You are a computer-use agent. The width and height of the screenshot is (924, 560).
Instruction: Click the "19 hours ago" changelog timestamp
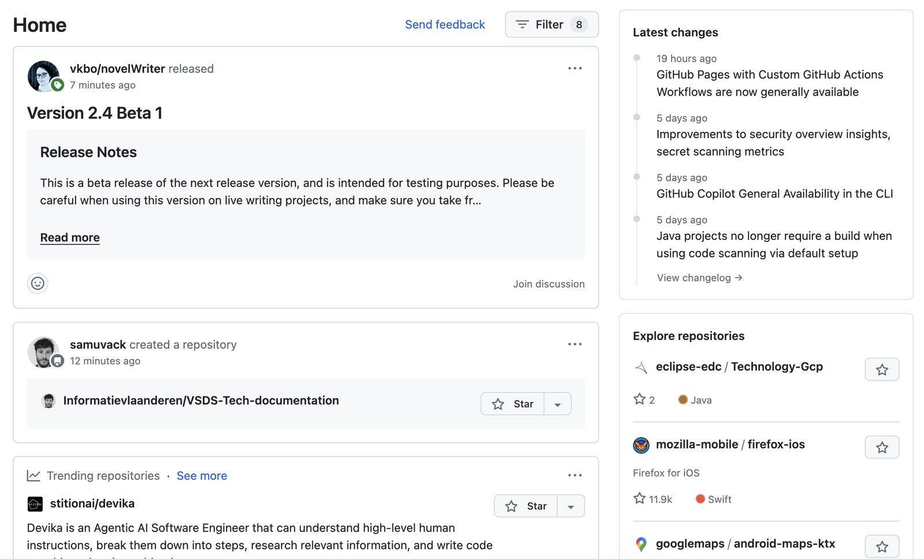click(x=687, y=58)
